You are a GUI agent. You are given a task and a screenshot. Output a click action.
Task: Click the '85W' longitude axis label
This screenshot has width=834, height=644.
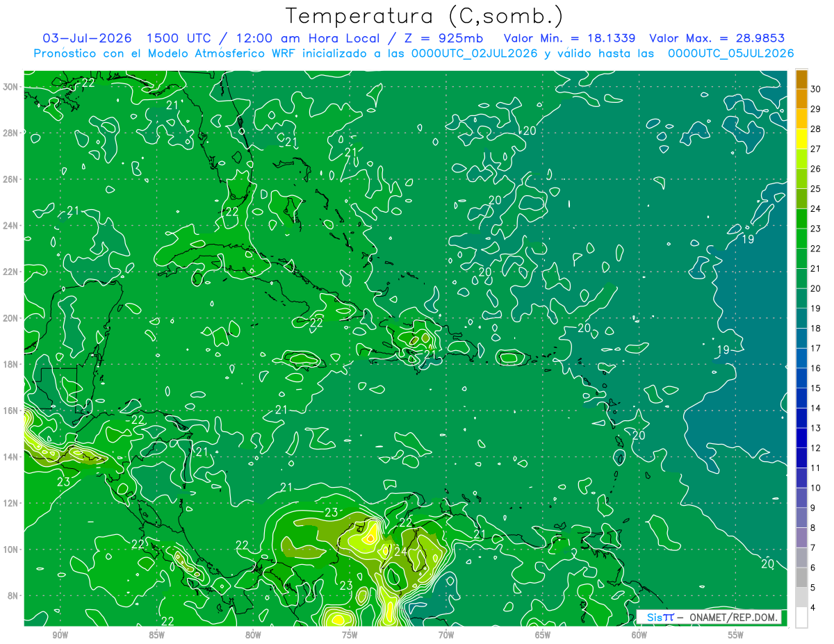click(x=156, y=635)
